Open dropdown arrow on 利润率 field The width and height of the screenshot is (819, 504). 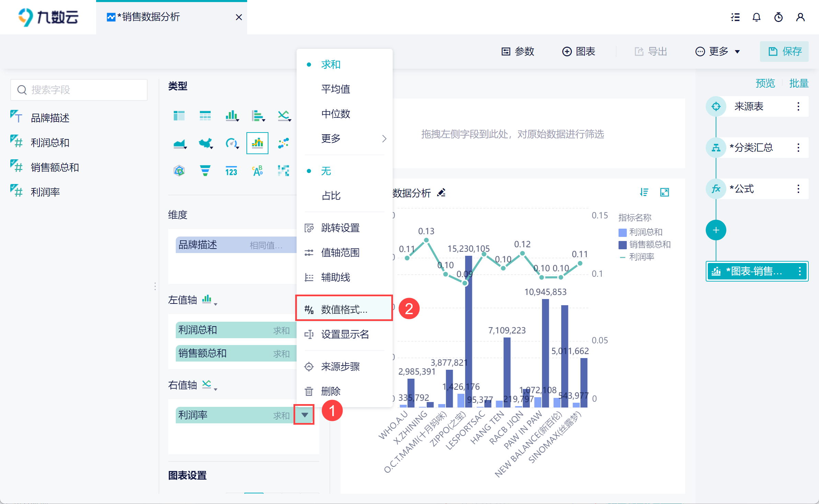(304, 415)
